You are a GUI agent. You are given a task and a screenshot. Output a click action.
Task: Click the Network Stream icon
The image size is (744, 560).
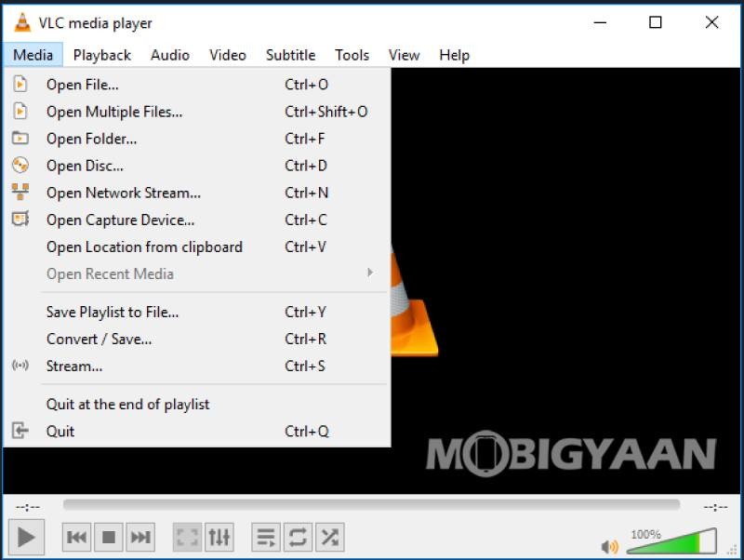click(20, 192)
